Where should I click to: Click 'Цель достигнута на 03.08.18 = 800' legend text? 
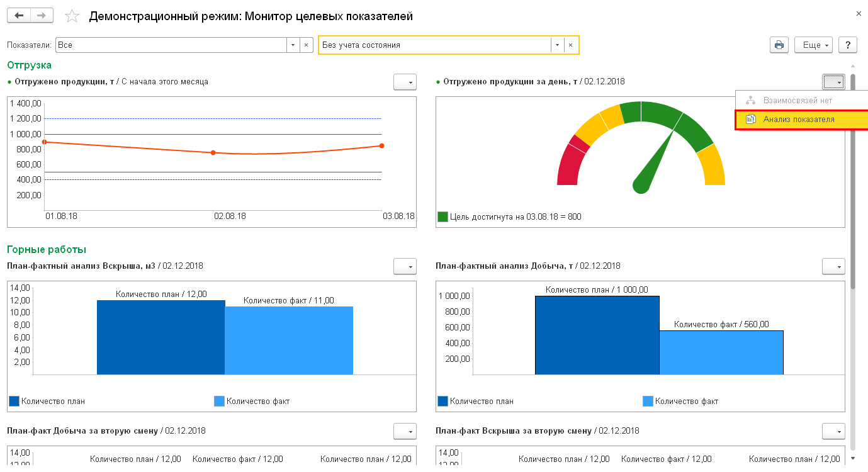tap(516, 217)
